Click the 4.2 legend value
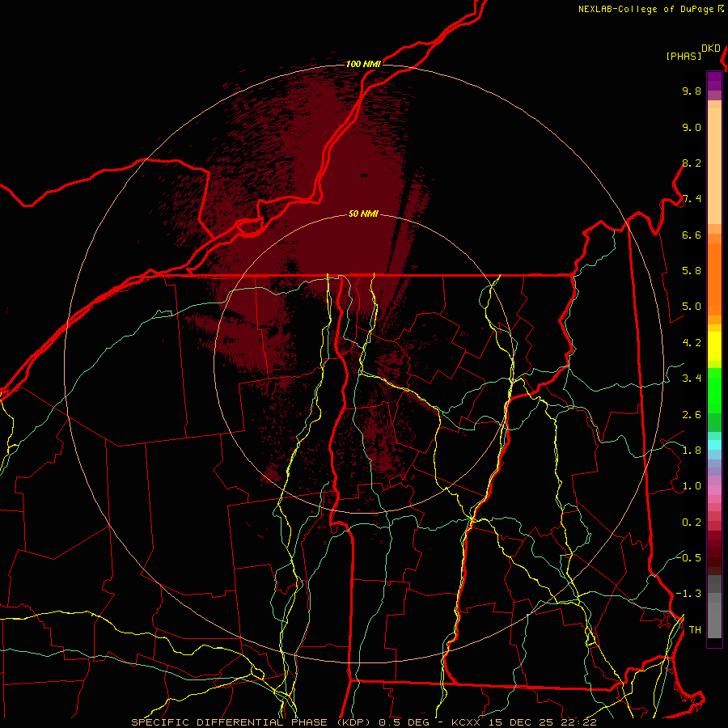Screen dimensions: 728x728 [x=692, y=343]
